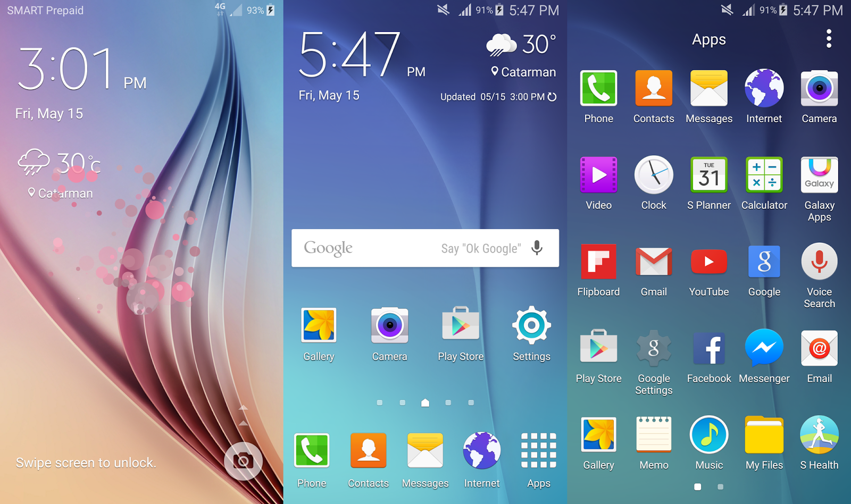Select the "SMART Prepaid" carrier label

[45, 11]
